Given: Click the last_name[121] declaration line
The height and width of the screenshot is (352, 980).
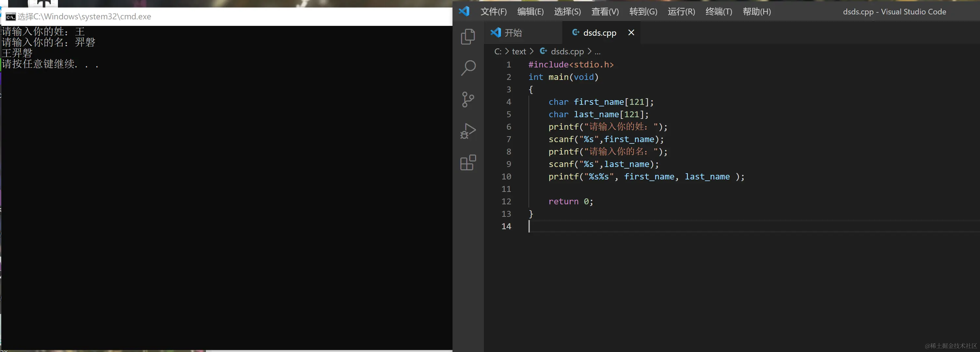Looking at the screenshot, I should tap(599, 115).
